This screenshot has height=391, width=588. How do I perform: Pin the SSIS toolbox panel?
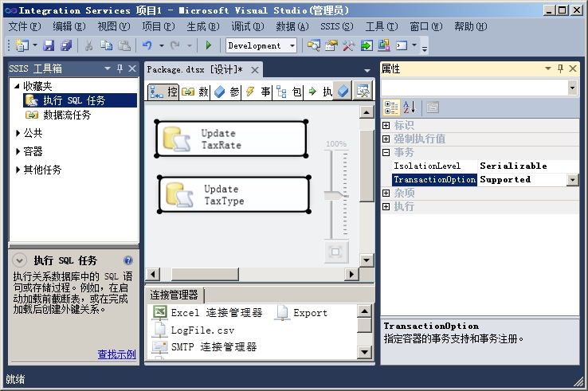pyautogui.click(x=120, y=68)
